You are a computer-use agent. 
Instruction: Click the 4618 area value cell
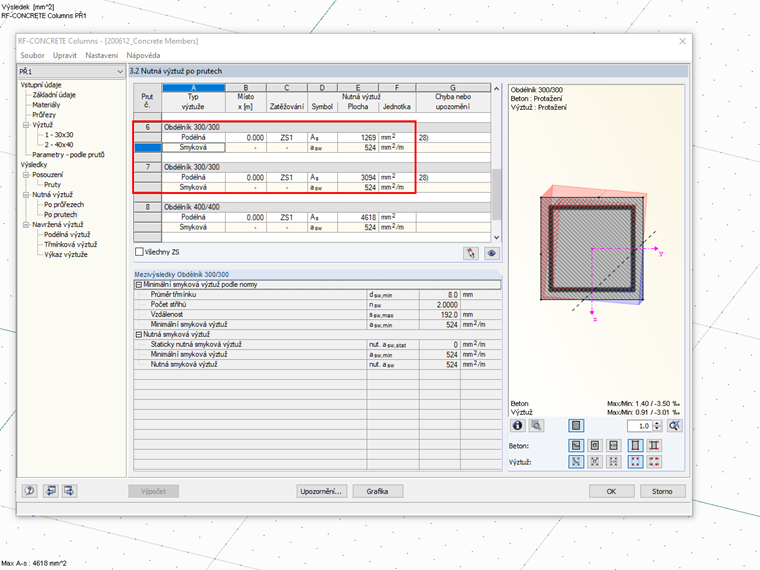(x=358, y=217)
